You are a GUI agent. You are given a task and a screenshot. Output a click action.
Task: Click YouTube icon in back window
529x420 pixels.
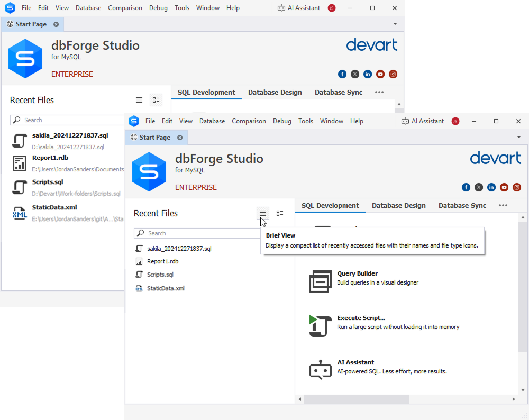click(380, 74)
